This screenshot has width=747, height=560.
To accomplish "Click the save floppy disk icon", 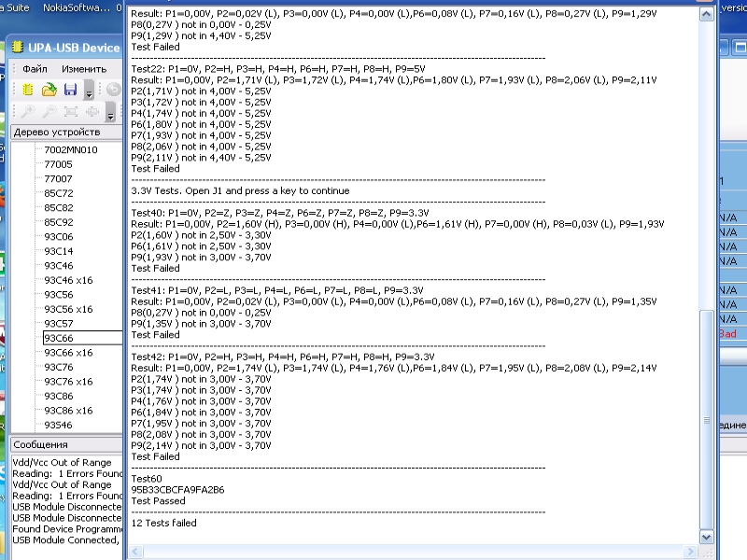I will click(70, 90).
